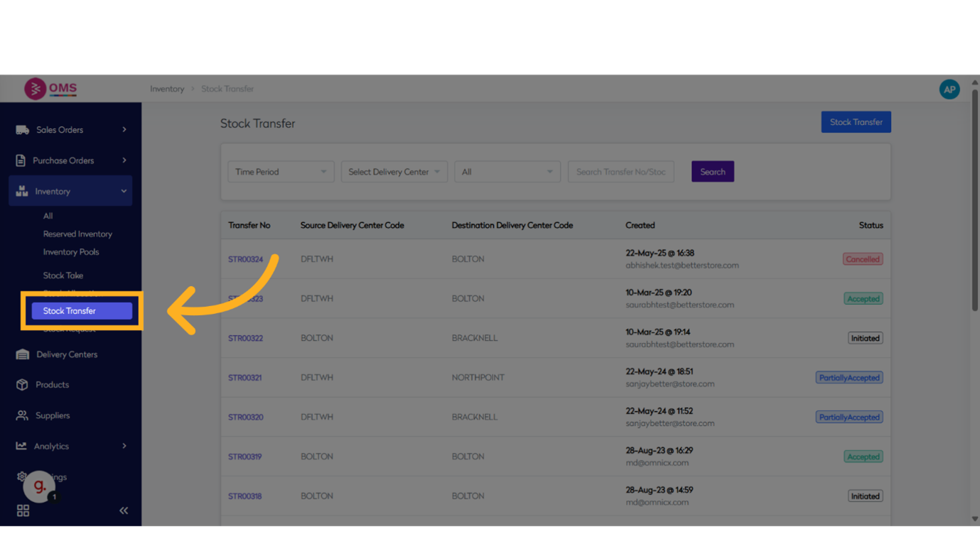The width and height of the screenshot is (980, 551).
Task: Click the Suppliers people icon
Action: pos(22,415)
